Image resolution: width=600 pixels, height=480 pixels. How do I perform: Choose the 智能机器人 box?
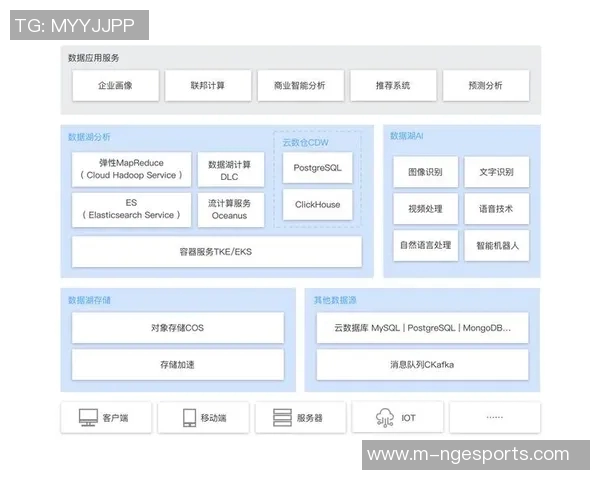click(497, 245)
